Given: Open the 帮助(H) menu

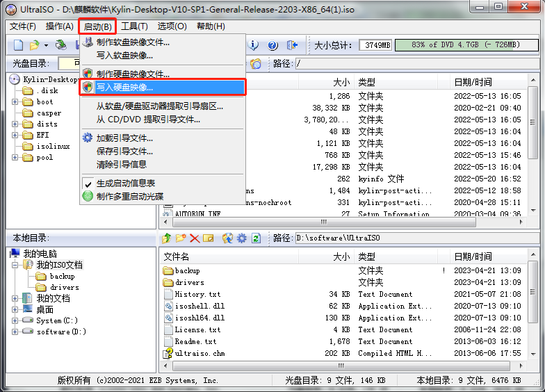Looking at the screenshot, I should pyautogui.click(x=211, y=26).
